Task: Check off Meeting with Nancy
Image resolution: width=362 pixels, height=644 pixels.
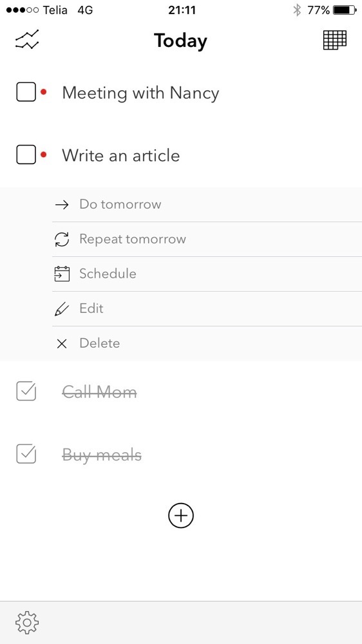Action: click(x=26, y=91)
